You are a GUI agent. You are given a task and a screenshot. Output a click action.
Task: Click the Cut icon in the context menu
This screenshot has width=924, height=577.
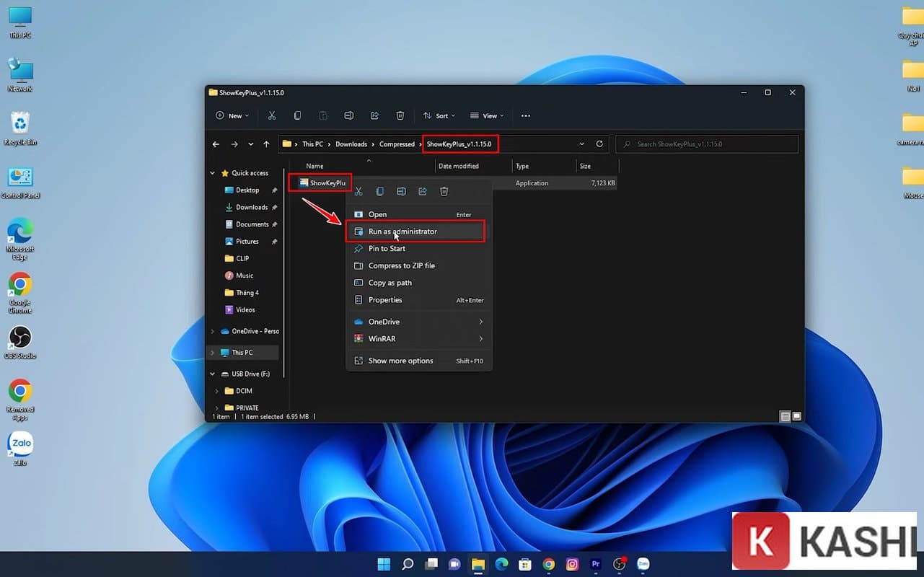(x=358, y=191)
